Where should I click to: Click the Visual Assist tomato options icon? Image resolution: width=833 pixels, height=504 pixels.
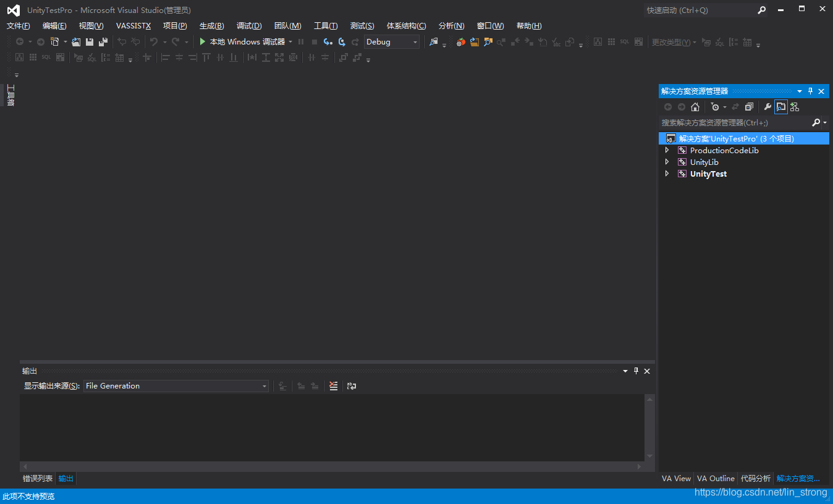tap(461, 42)
